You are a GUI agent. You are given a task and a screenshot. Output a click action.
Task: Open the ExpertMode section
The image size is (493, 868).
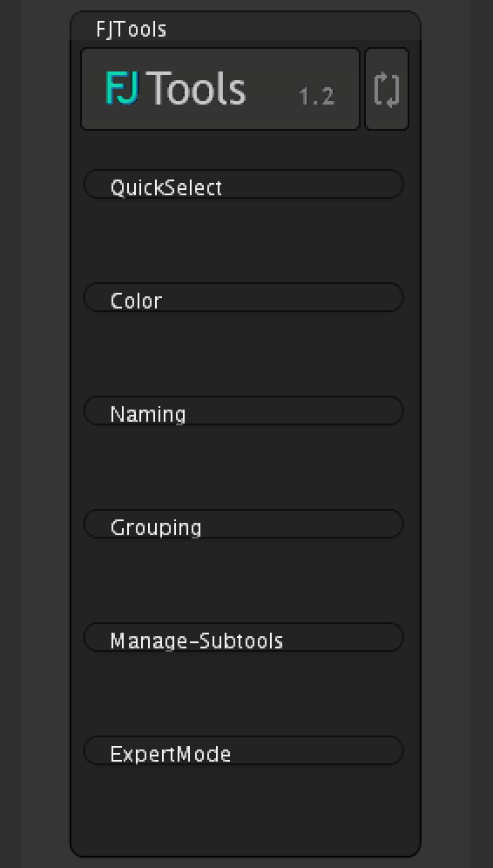click(244, 750)
